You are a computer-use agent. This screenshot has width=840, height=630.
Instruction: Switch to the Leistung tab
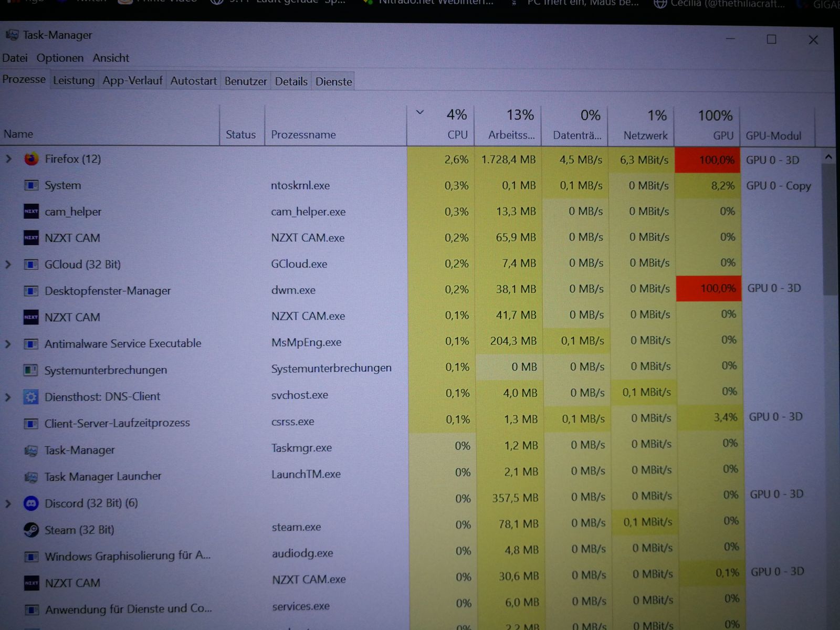click(73, 80)
